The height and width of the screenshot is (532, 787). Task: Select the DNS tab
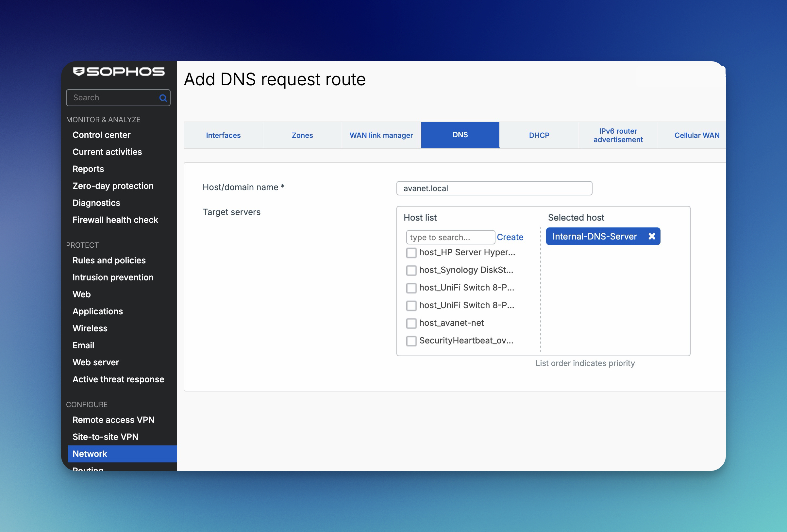(460, 135)
